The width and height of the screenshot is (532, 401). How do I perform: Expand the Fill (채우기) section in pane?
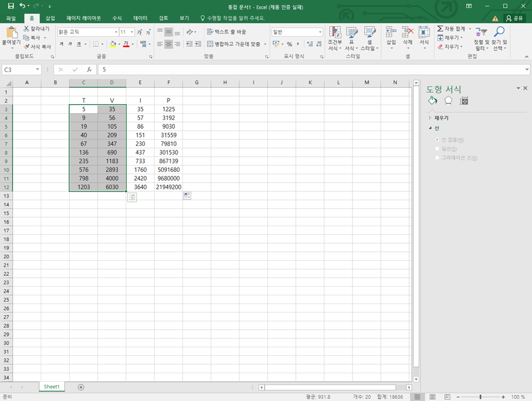[430, 118]
